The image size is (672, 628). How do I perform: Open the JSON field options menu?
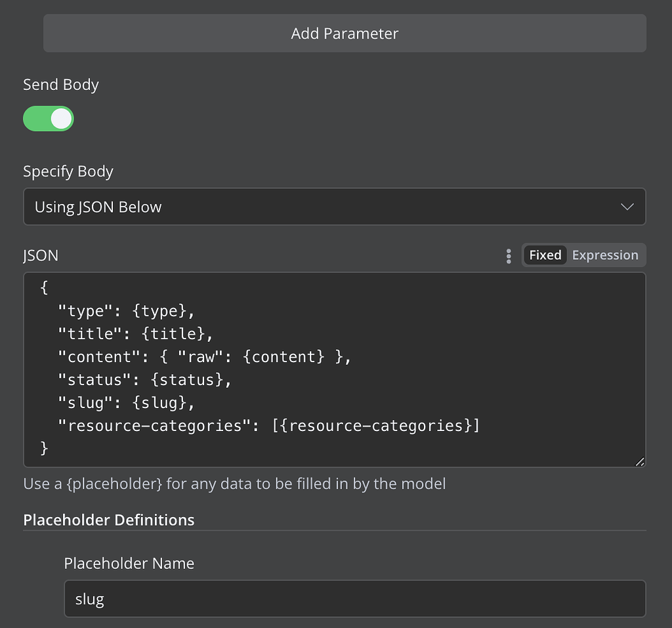509,256
